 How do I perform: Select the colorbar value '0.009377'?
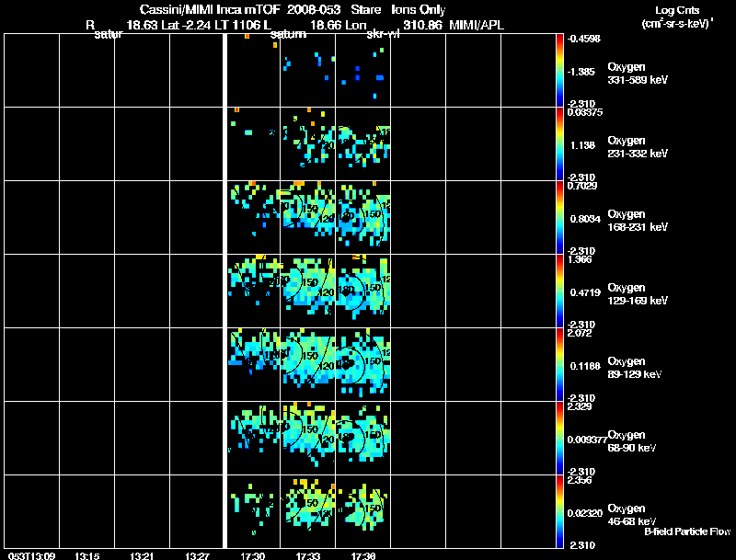point(587,440)
